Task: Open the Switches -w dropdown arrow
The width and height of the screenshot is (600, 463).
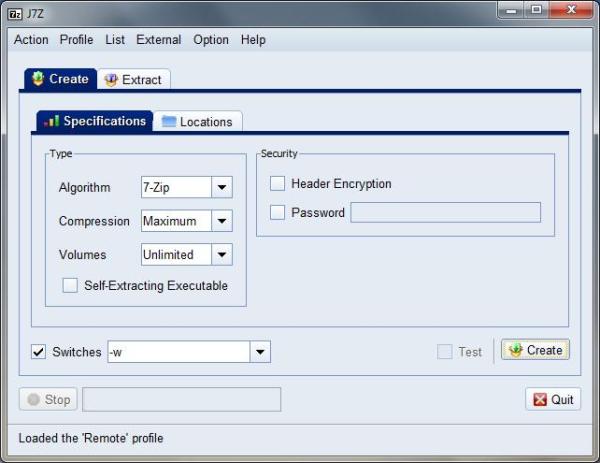Action: (260, 352)
